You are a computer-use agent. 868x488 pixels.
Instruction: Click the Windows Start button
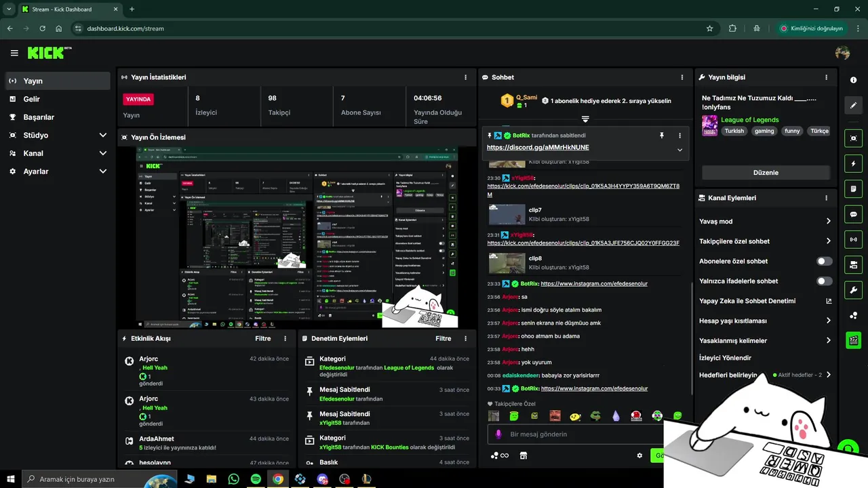click(x=10, y=479)
